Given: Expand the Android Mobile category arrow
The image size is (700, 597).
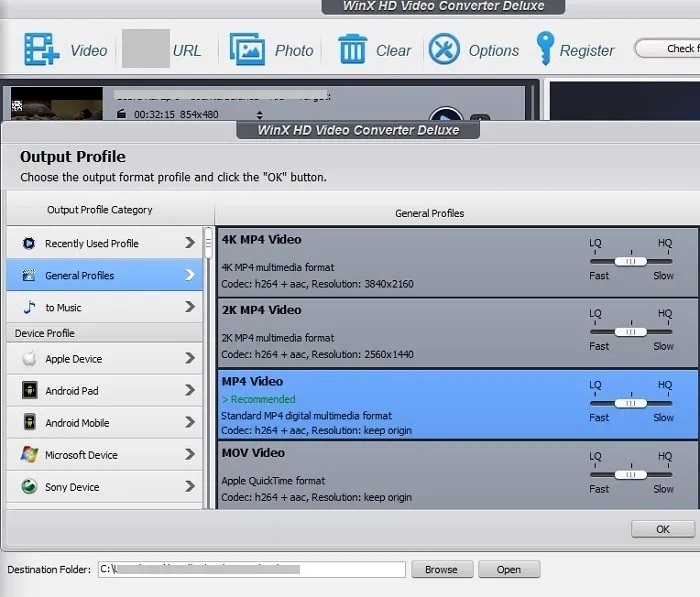Looking at the screenshot, I should (189, 423).
